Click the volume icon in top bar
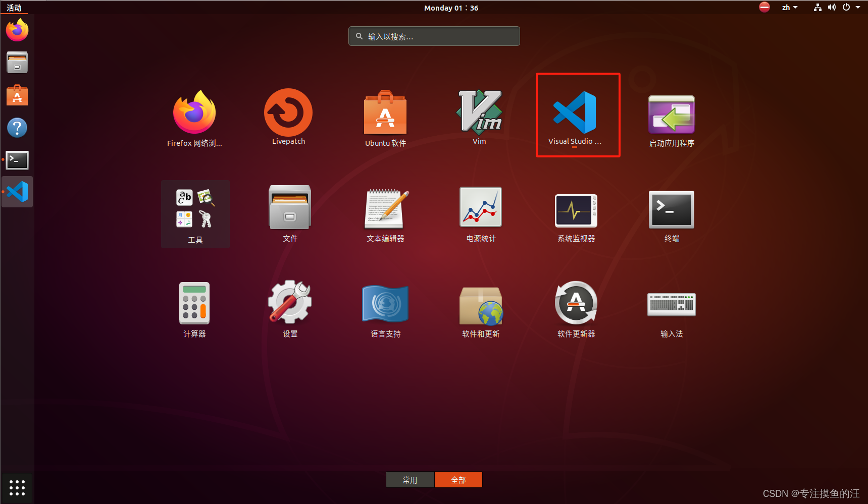868x504 pixels. pos(832,8)
